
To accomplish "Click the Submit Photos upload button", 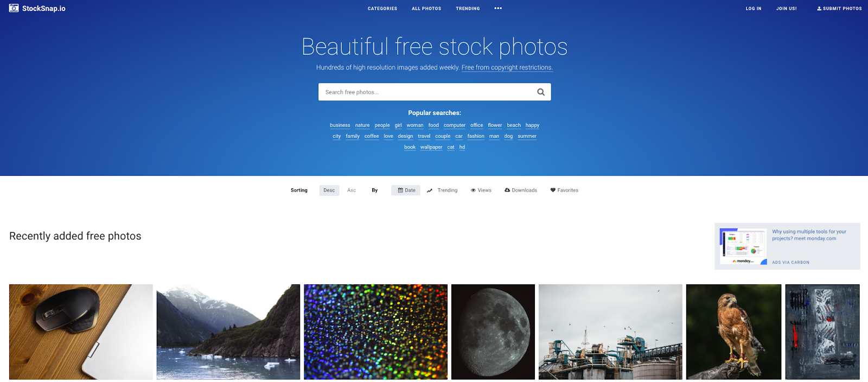I will [x=839, y=9].
